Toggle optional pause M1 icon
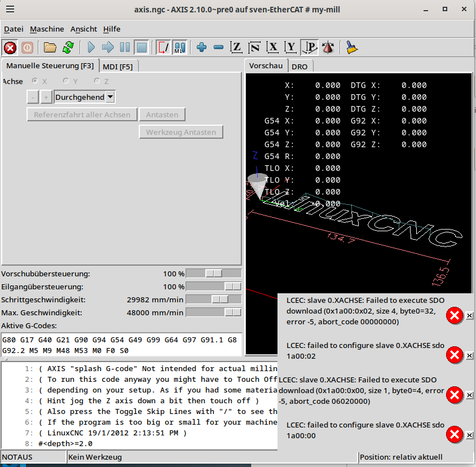The height and width of the screenshot is (467, 476). [180, 48]
